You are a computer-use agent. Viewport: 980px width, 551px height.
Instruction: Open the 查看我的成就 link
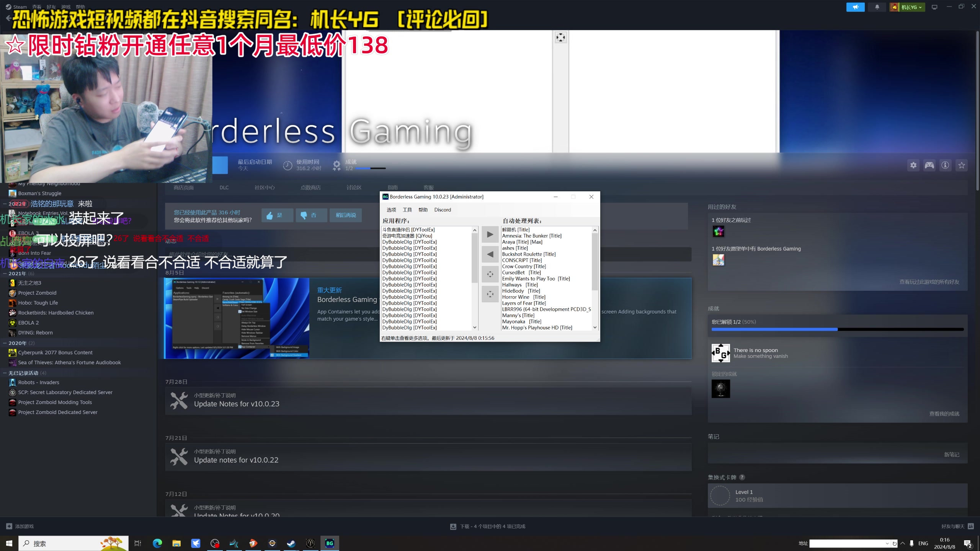tap(944, 413)
